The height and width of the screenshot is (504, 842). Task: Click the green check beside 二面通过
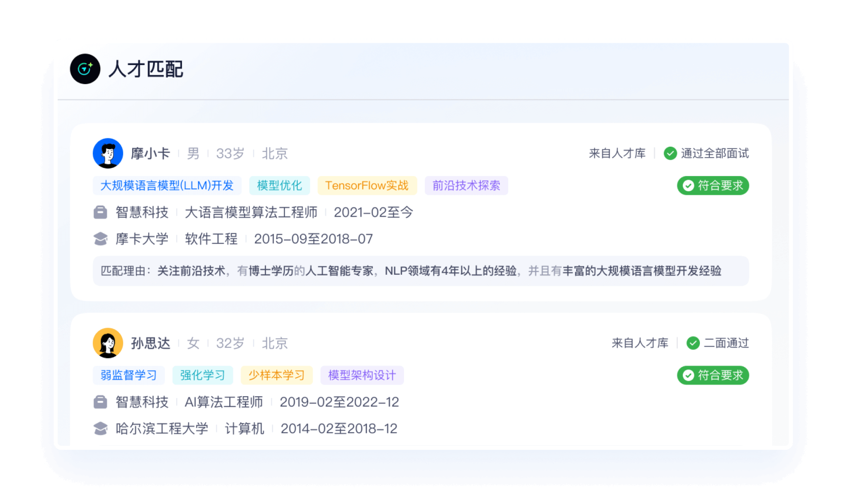693,343
